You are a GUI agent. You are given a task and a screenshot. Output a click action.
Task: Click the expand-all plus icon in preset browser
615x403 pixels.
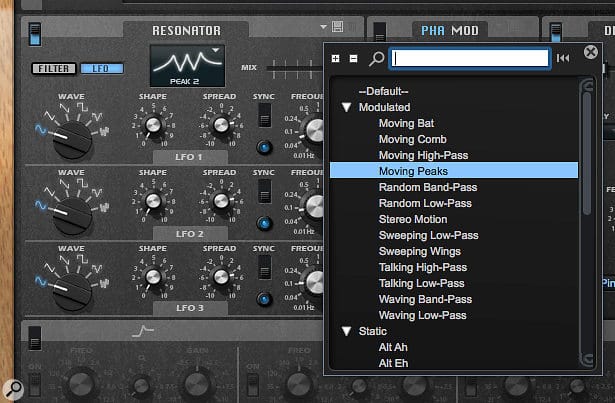pos(336,58)
